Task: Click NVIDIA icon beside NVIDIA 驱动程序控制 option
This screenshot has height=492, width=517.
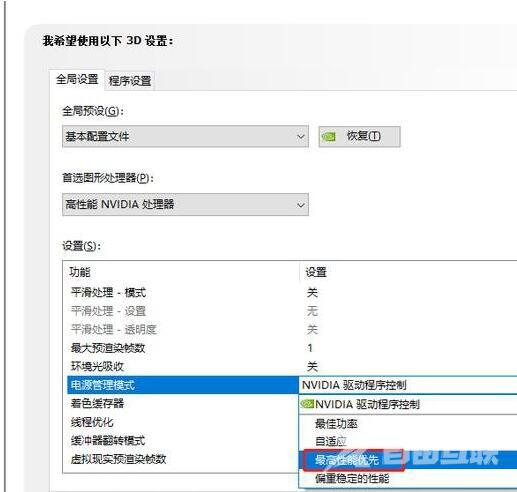Action: (307, 404)
